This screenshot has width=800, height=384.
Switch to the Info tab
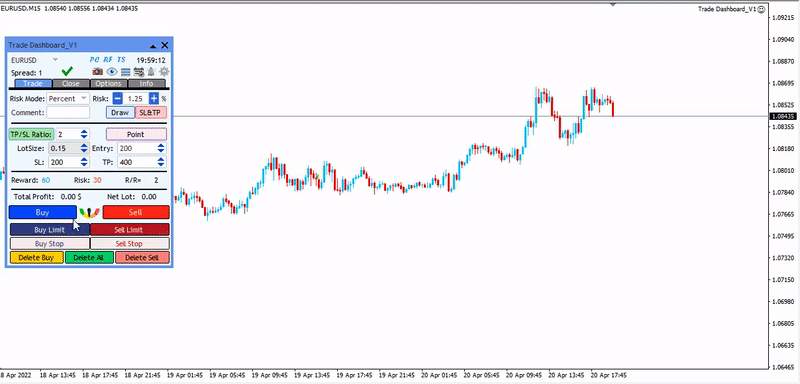[x=146, y=84]
